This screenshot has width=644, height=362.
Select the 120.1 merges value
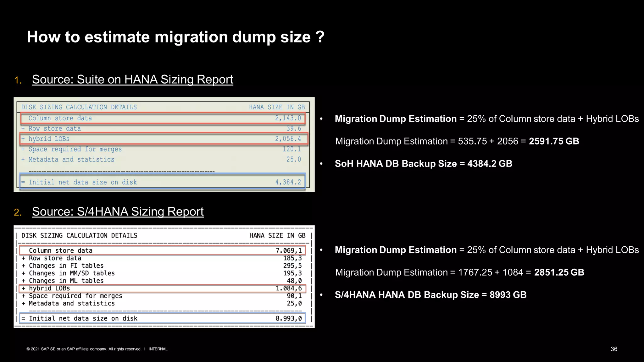[x=291, y=149]
